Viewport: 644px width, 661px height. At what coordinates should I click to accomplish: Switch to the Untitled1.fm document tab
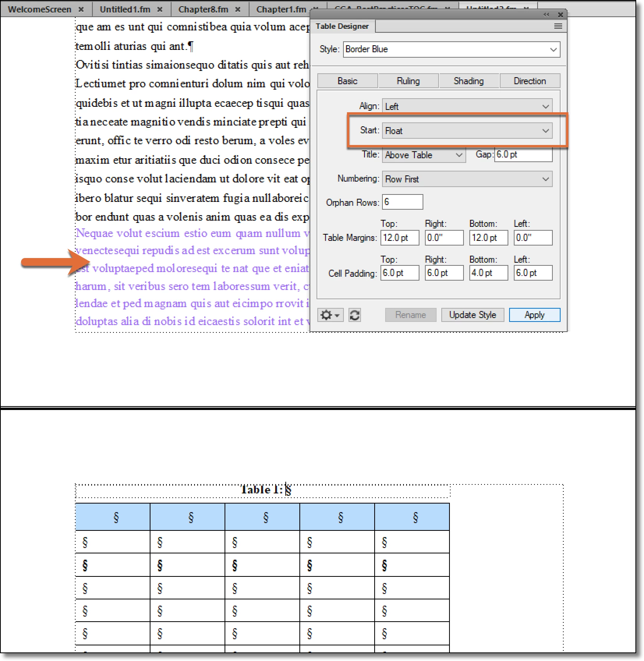click(125, 9)
